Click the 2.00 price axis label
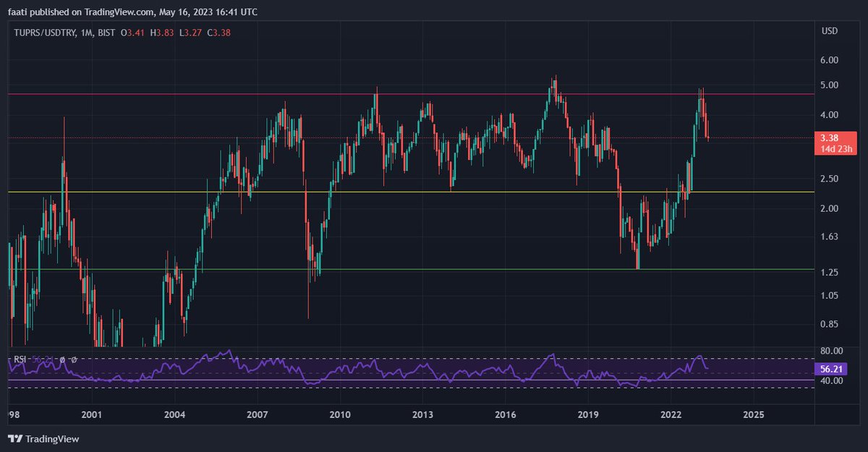The width and height of the screenshot is (868, 452). click(829, 208)
